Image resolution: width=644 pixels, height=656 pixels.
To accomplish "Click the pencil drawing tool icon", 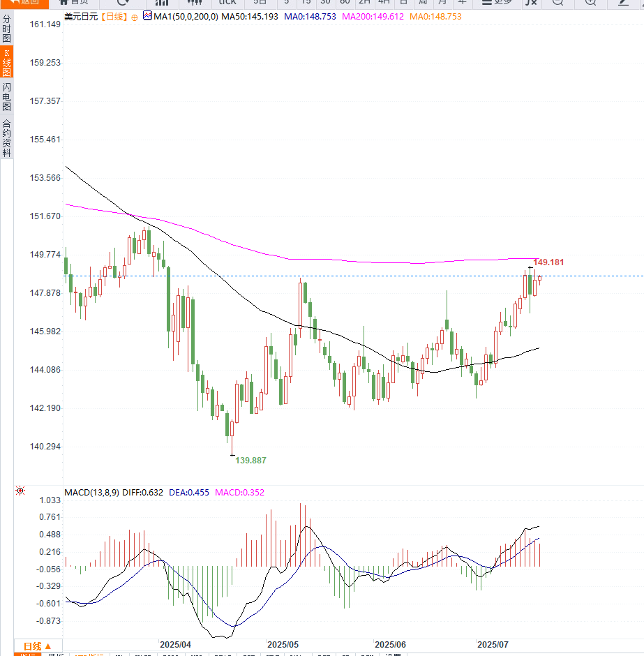I will coord(623,3).
